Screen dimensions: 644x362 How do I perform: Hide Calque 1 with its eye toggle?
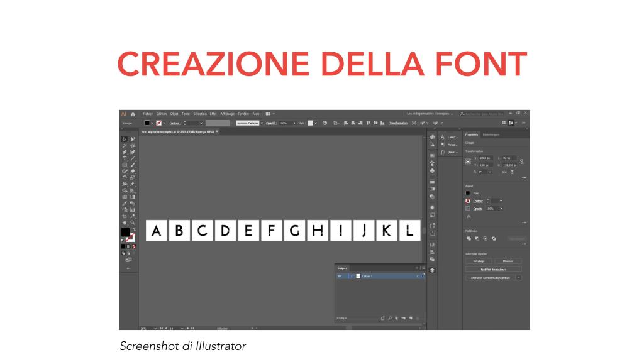pyautogui.click(x=340, y=276)
